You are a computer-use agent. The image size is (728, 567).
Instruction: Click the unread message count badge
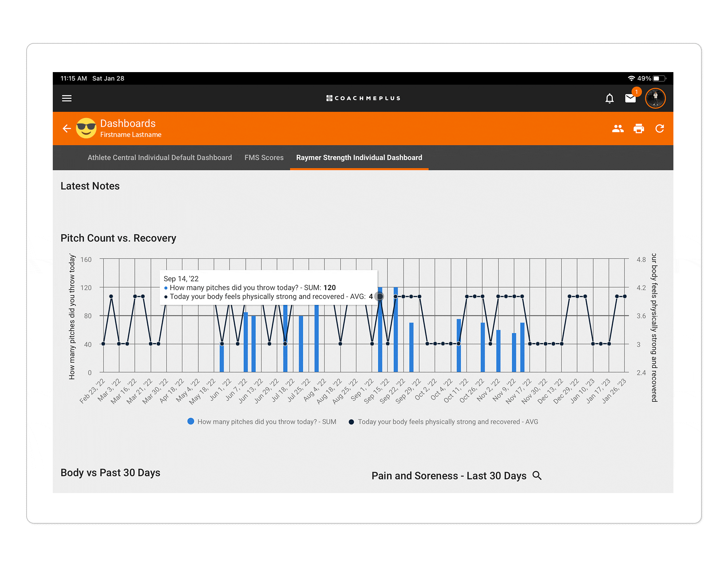coord(636,92)
